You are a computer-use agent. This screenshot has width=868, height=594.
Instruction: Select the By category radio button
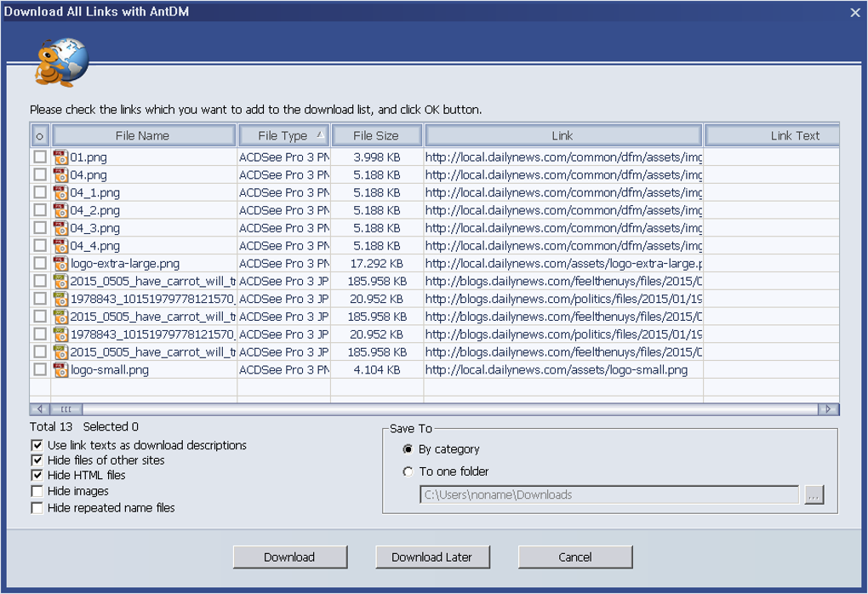[x=408, y=449]
